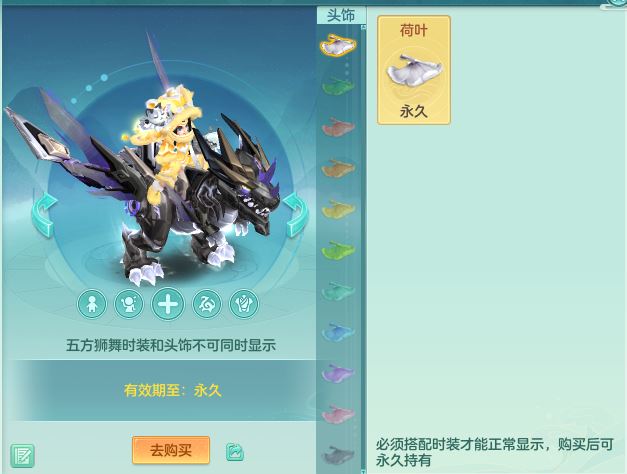Rotate character preview with right arrow
627x474 pixels.
(x=296, y=215)
